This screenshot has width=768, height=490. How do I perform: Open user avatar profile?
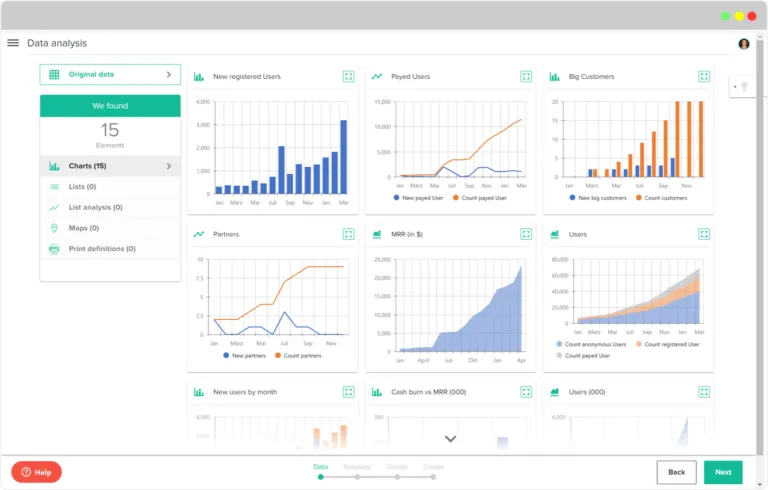pyautogui.click(x=744, y=44)
